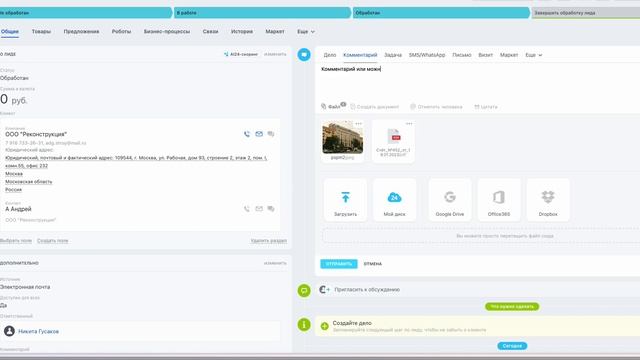
Task: Click the blue comment bubble timeline icon
Action: 304,55
